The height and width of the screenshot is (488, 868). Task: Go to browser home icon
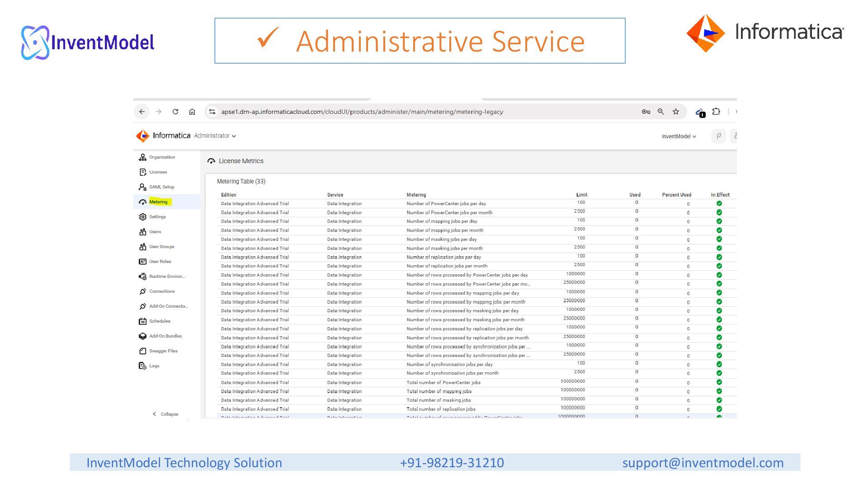click(x=192, y=112)
